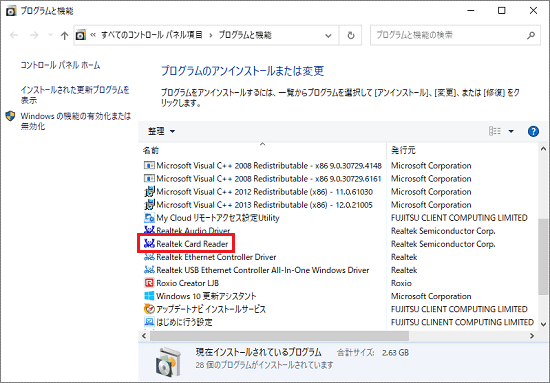Maximize the プログラムと機能 window
550x383 pixels.
click(502, 11)
